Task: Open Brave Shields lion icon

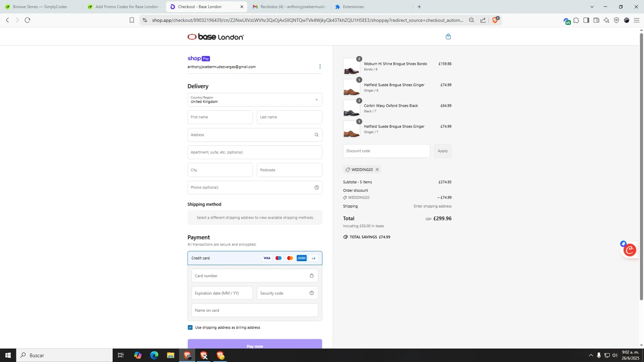Action: pos(495,20)
